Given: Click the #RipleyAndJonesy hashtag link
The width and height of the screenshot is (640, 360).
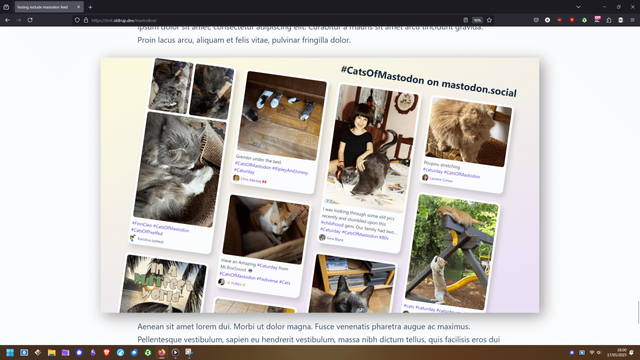Looking at the screenshot, I should click(290, 170).
